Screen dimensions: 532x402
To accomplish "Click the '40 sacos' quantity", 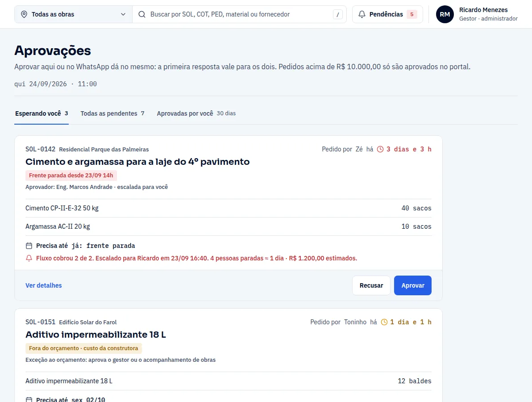I will [x=416, y=208].
